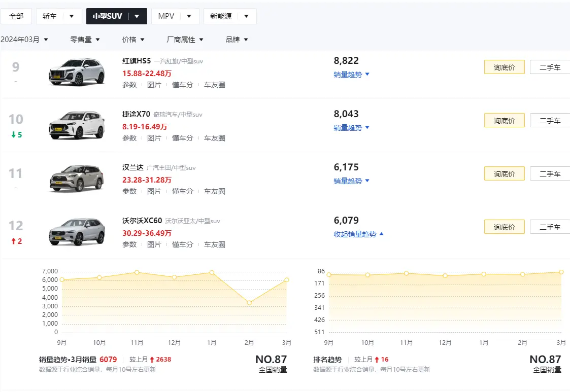Click 二手车 button for 沃尔沃XC60
This screenshot has width=570, height=392.
point(550,227)
